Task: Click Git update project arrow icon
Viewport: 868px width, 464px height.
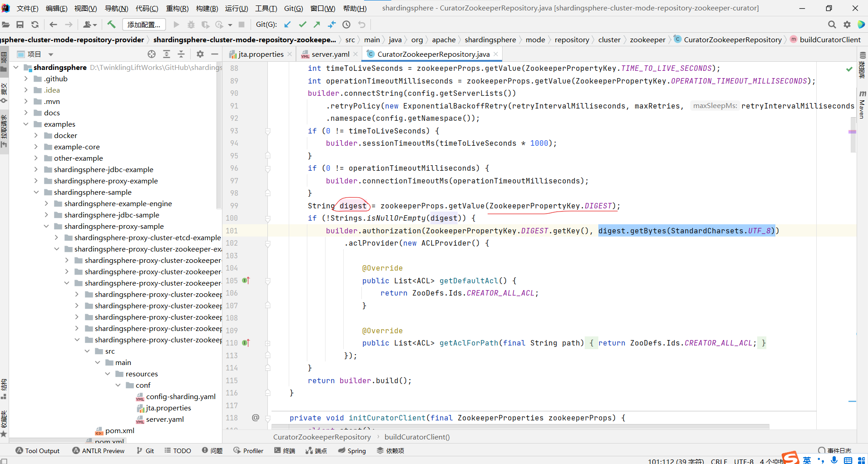Action: [287, 25]
